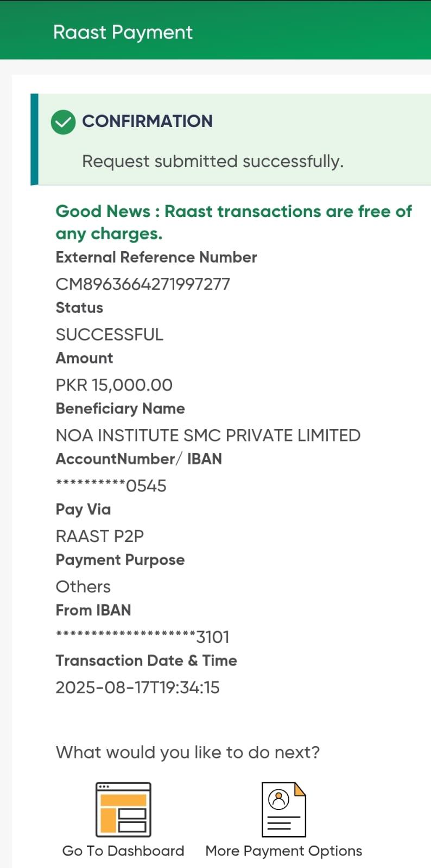
Task: Click the Good News free charges notice
Action: coord(233,222)
